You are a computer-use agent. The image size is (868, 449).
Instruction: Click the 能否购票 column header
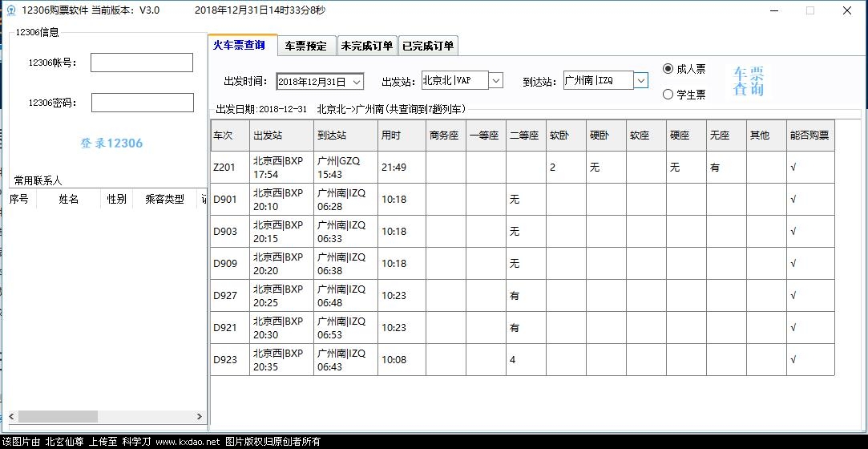tap(809, 135)
